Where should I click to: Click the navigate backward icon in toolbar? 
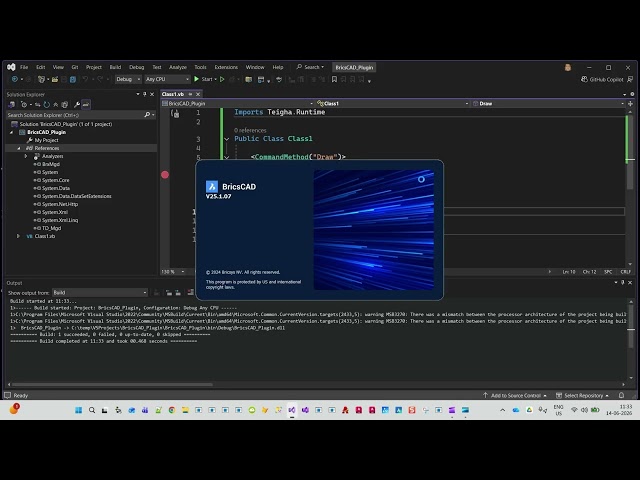pos(15,79)
